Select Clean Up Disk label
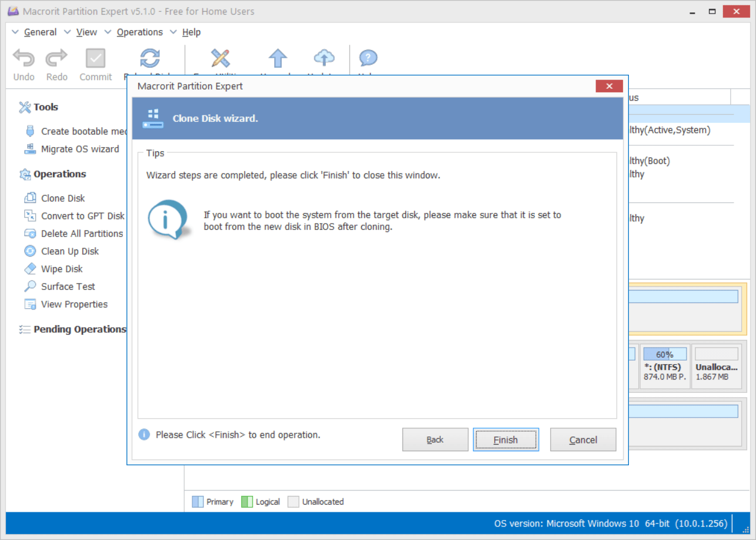 click(70, 251)
